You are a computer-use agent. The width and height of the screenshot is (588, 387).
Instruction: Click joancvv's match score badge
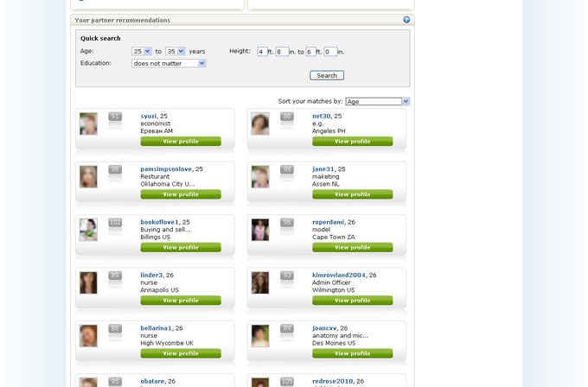tap(287, 328)
